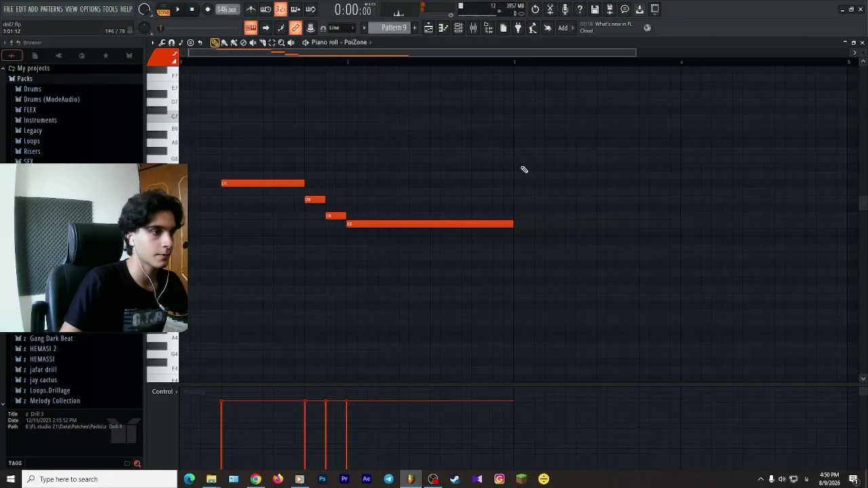The image size is (868, 488).
Task: Expand the Drums (ModeAudio) pack folder
Action: coord(52,100)
